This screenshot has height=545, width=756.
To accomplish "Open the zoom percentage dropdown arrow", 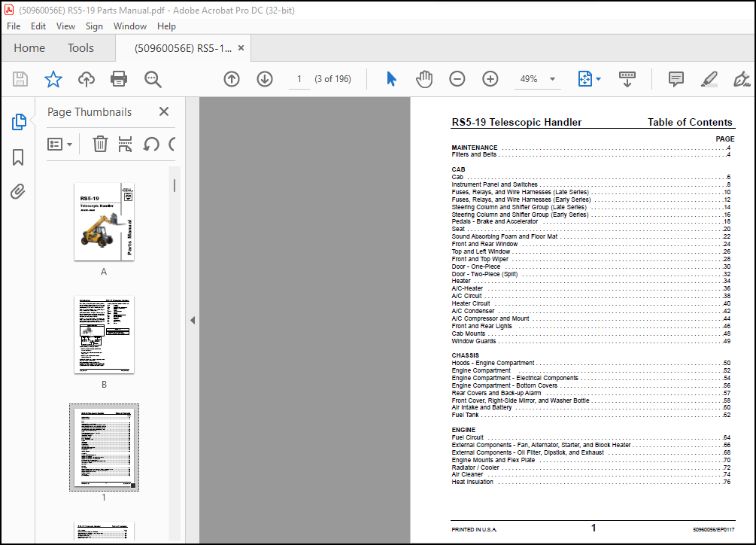I will pyautogui.click(x=553, y=79).
